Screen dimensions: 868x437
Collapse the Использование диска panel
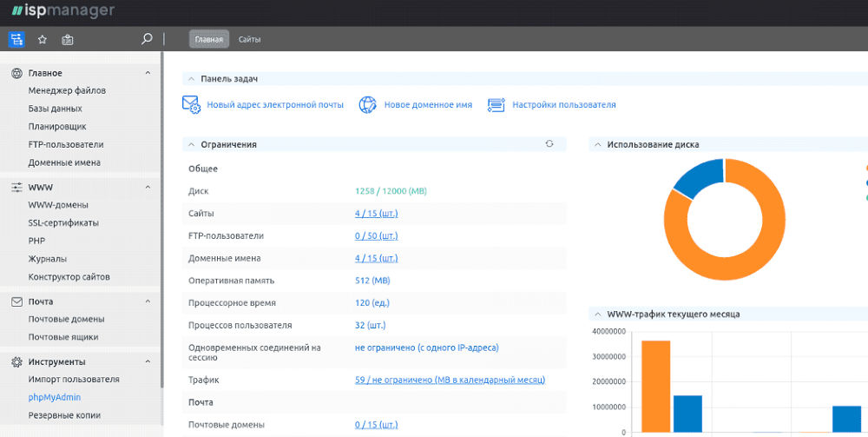click(x=598, y=144)
